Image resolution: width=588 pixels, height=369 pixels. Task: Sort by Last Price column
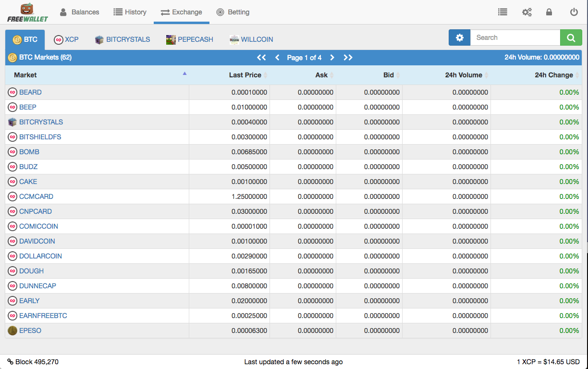point(229,75)
